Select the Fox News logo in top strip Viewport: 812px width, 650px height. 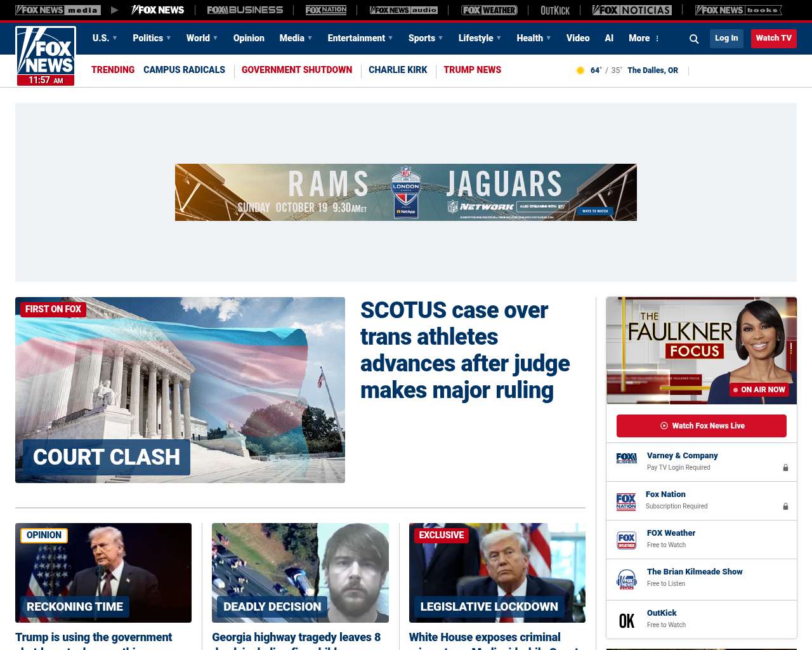click(x=158, y=10)
